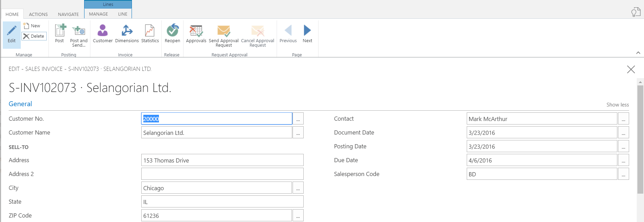
Task: Cancel Approval Request
Action: coord(258,36)
